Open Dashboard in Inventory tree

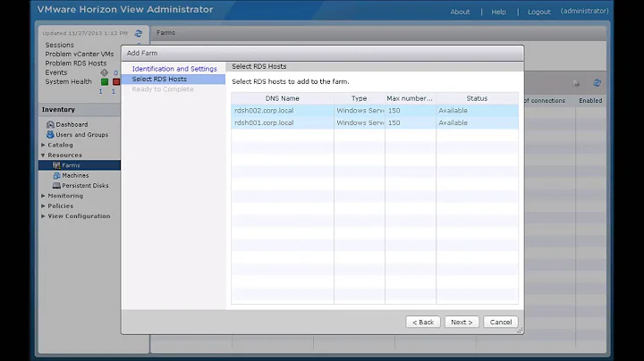point(72,124)
